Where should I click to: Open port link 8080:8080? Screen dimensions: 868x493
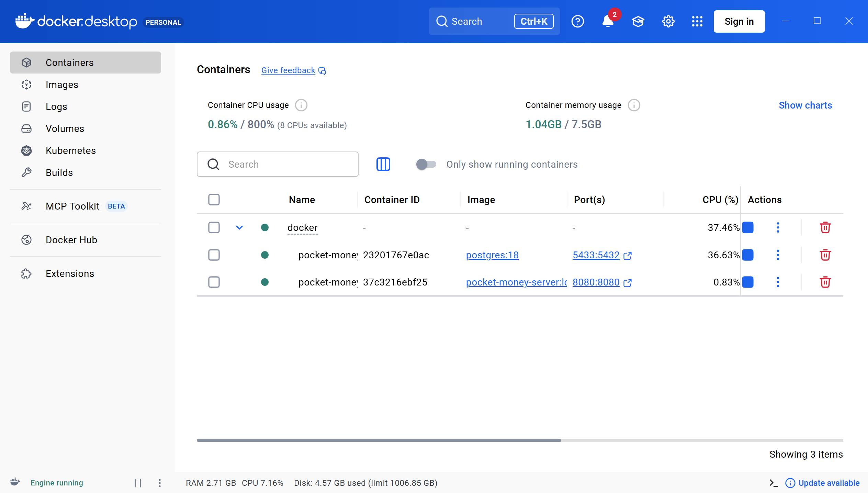[x=596, y=282]
